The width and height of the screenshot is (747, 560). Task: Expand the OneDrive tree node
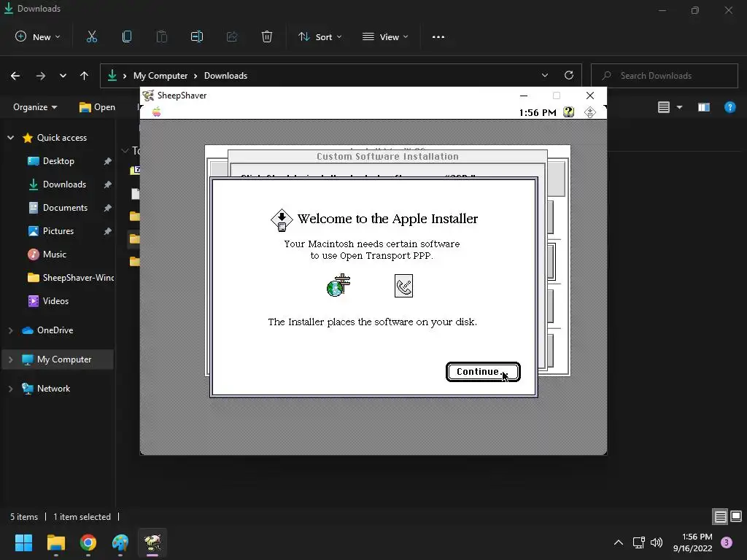10,330
